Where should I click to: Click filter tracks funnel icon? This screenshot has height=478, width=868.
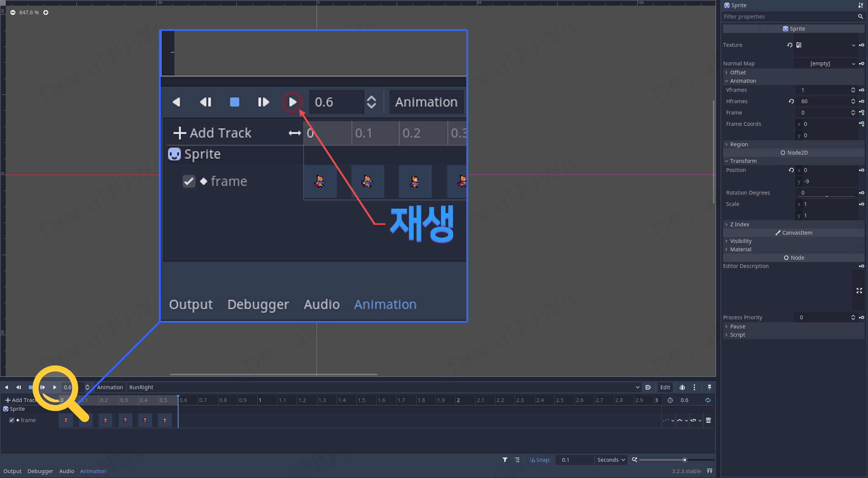pos(505,460)
